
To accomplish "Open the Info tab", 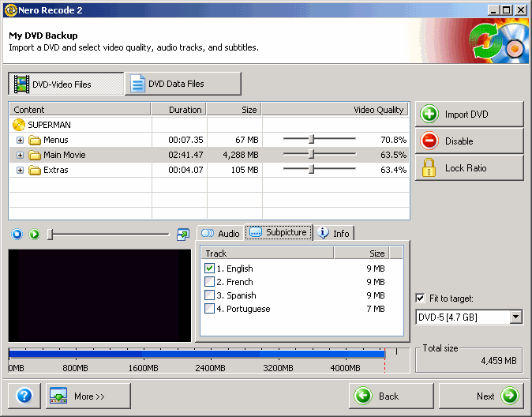I will click(335, 233).
